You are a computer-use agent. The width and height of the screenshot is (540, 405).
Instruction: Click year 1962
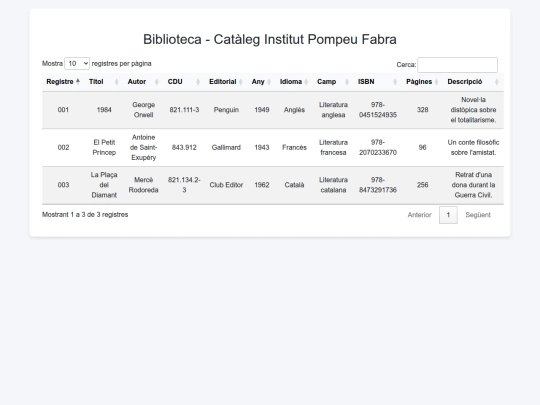click(x=261, y=185)
